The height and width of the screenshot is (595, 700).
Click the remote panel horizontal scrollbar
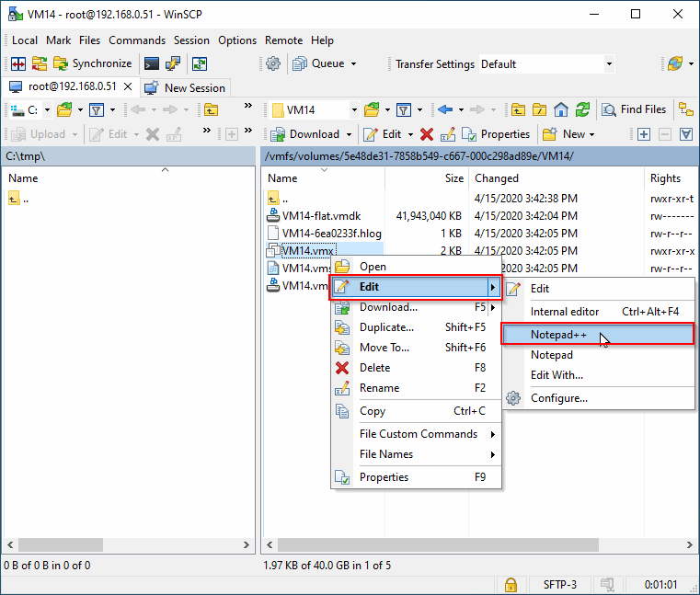(x=438, y=544)
